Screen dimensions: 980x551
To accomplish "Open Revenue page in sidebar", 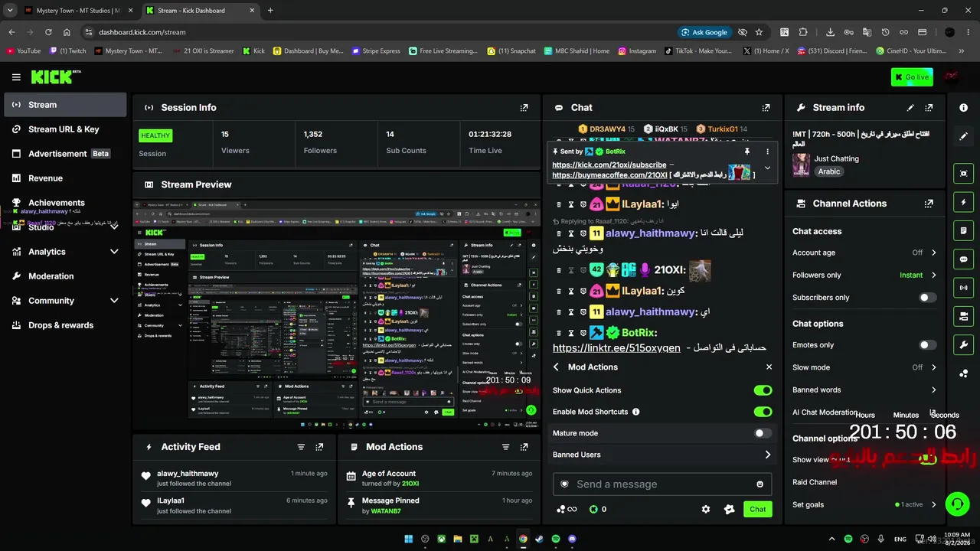I will pos(65,178).
